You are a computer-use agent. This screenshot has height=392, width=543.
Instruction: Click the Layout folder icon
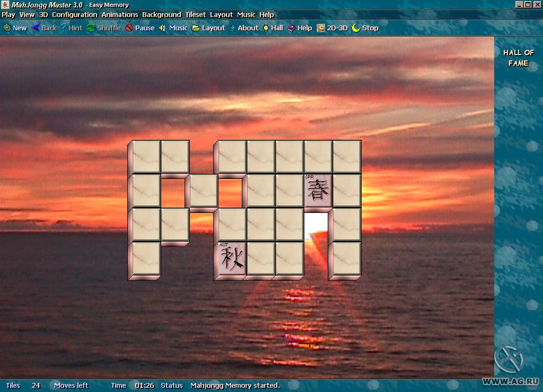[196, 28]
